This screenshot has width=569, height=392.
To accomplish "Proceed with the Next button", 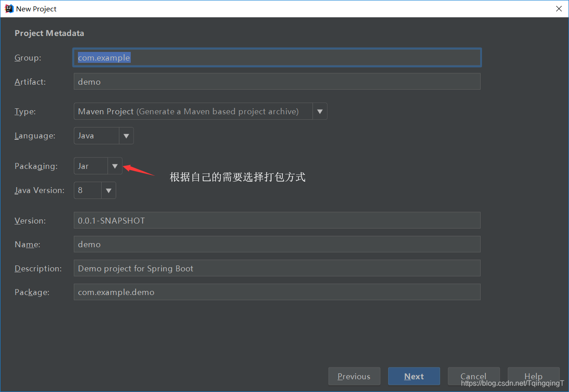I will [x=414, y=377].
